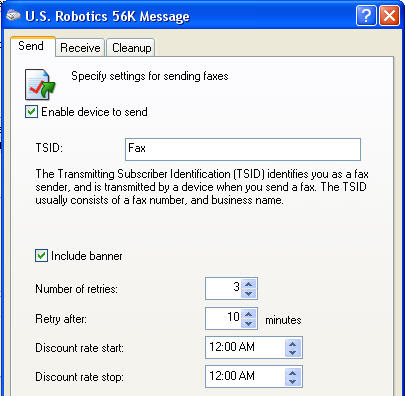The image size is (405, 396).
Task: Increase Number of retries with up arrow
Action: (249, 284)
